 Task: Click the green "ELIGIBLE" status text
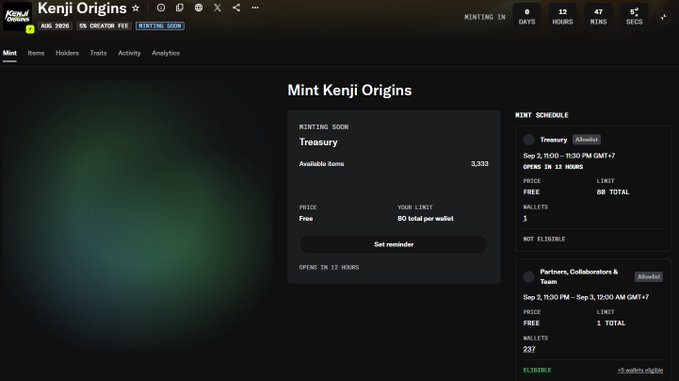537,370
